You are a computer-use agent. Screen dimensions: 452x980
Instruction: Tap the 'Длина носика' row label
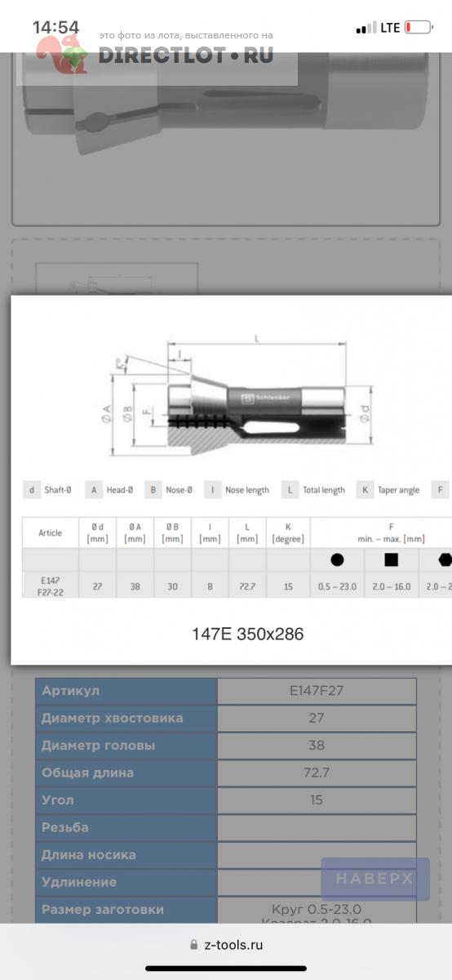126,855
